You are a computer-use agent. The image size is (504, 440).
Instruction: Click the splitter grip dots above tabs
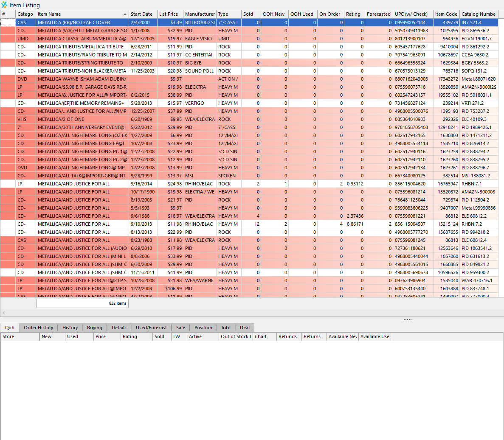(x=407, y=319)
